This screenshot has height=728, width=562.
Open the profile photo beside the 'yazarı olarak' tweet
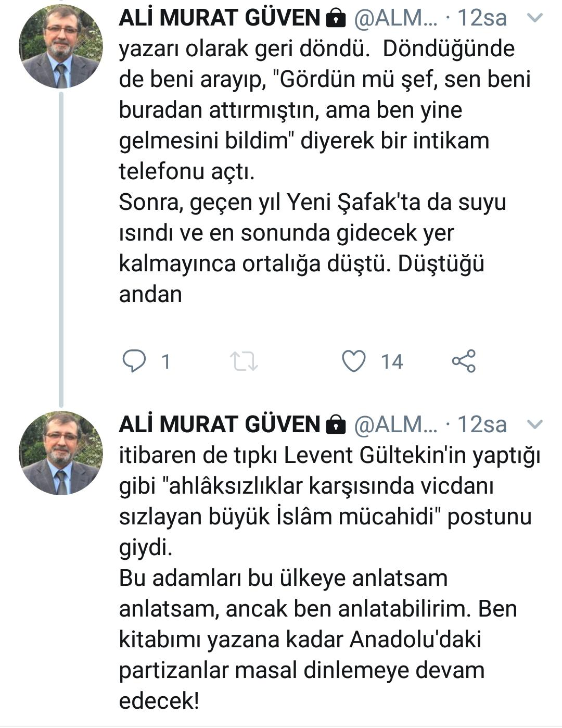coord(61,46)
